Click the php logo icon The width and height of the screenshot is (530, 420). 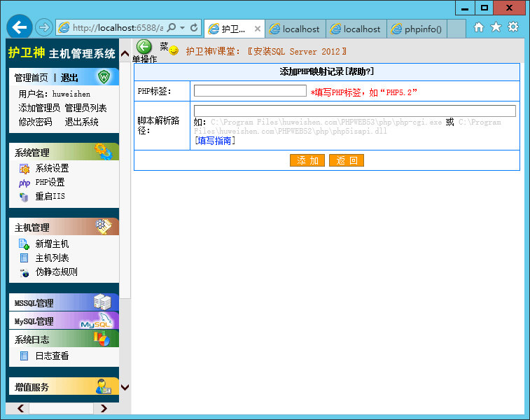coord(25,183)
